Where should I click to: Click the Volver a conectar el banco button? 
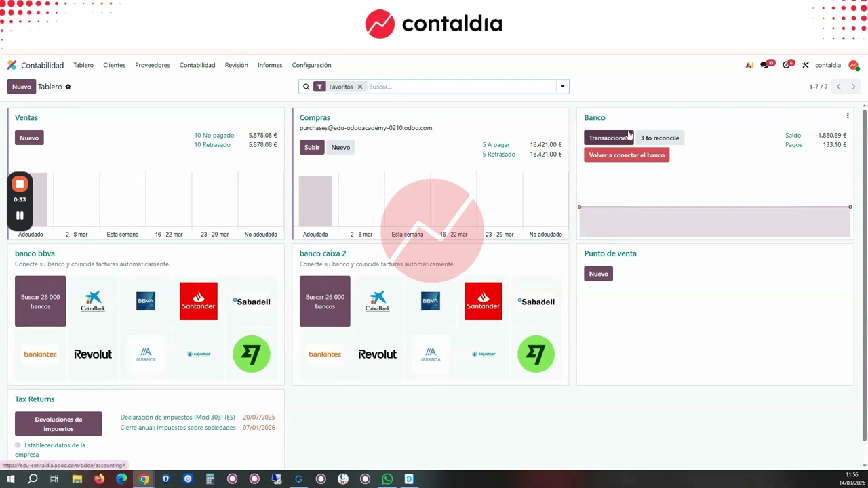tap(627, 155)
